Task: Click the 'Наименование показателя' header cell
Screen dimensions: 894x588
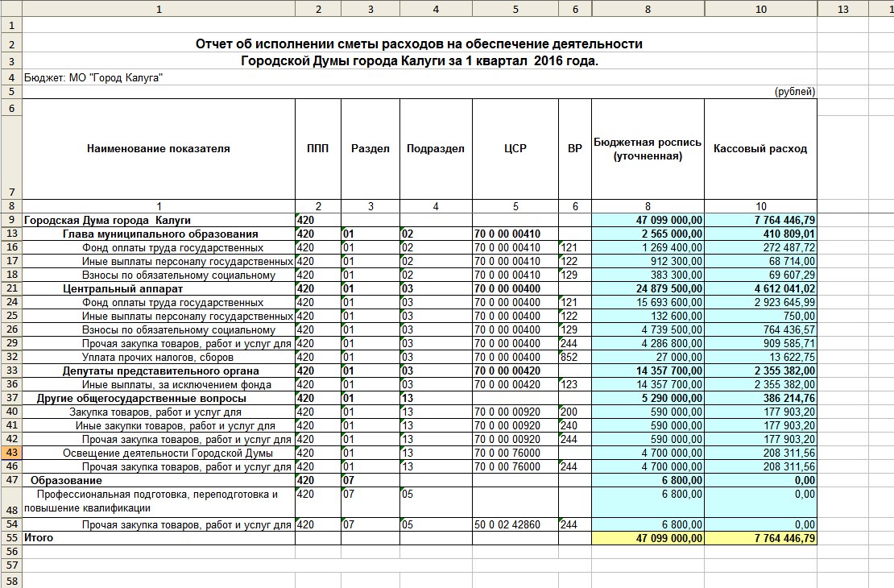Action: [159, 149]
